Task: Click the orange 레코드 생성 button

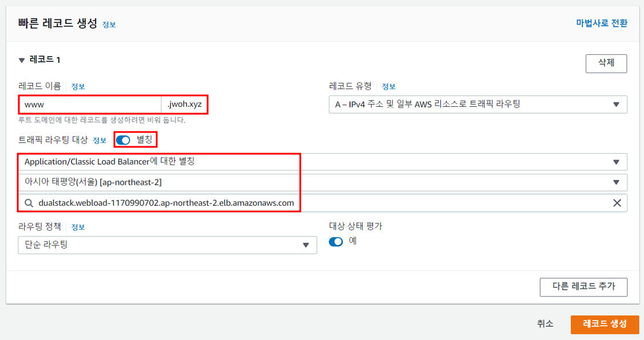Action: click(x=605, y=325)
